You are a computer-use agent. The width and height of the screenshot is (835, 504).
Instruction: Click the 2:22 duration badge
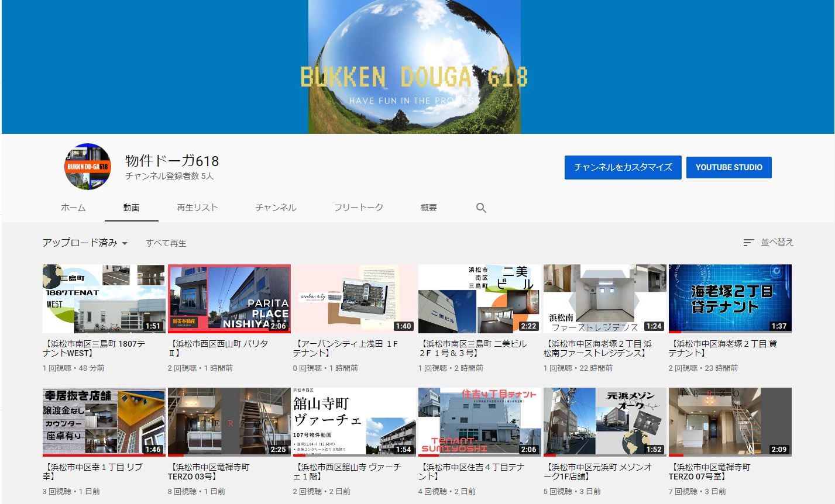click(x=528, y=326)
